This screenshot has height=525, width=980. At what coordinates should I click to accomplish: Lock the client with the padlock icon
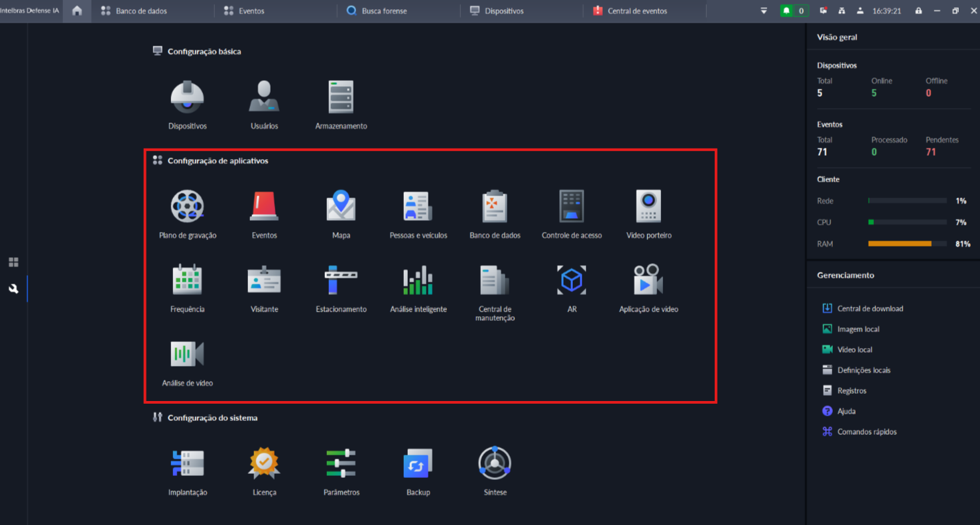coord(918,11)
